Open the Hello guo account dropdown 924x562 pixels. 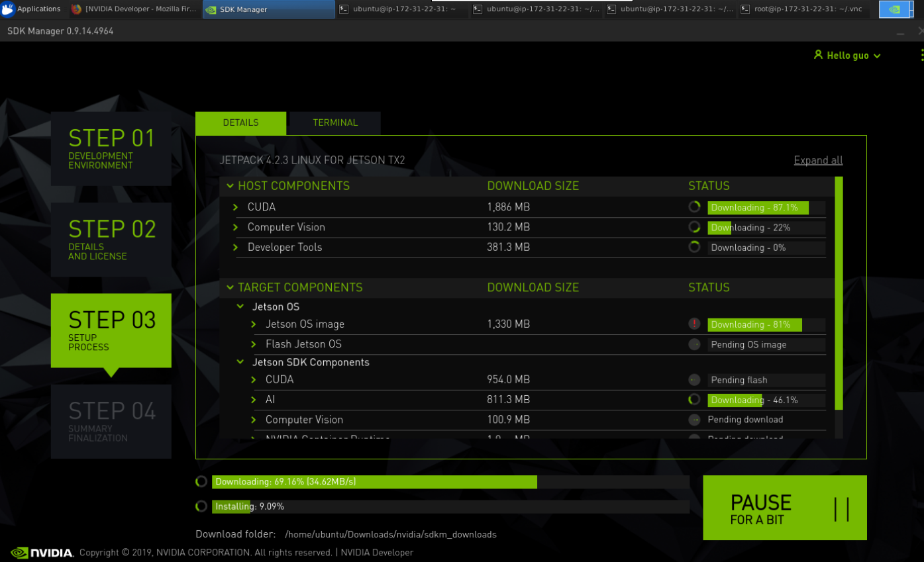(847, 56)
